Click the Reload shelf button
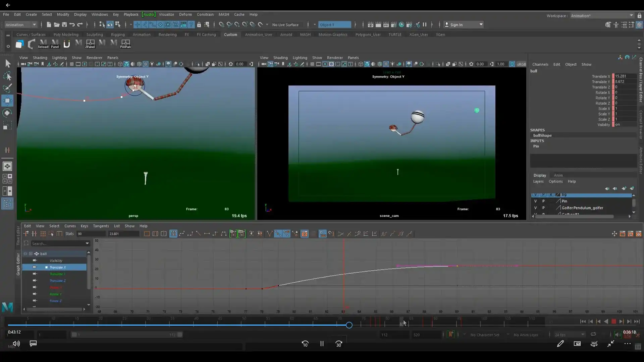 43,44
